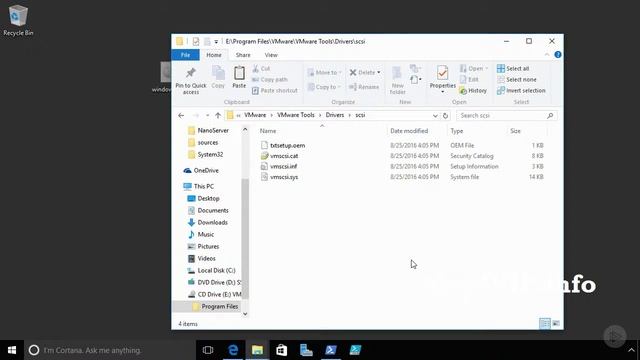Screen dimensions: 640x360
Task: Click Pin to Quick access icon
Action: point(191,81)
